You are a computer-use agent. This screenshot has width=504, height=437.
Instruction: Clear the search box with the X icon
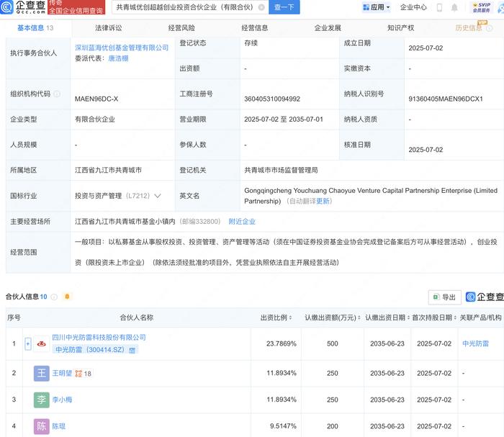click(261, 7)
